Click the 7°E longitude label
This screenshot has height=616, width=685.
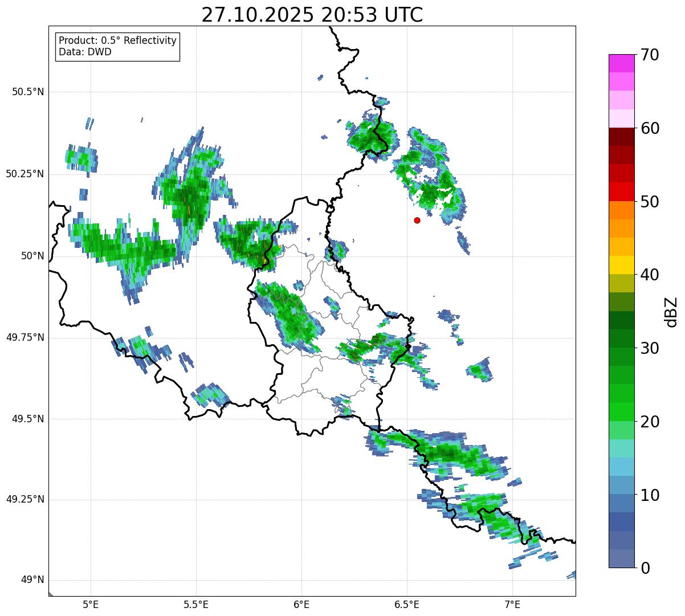tap(512, 605)
